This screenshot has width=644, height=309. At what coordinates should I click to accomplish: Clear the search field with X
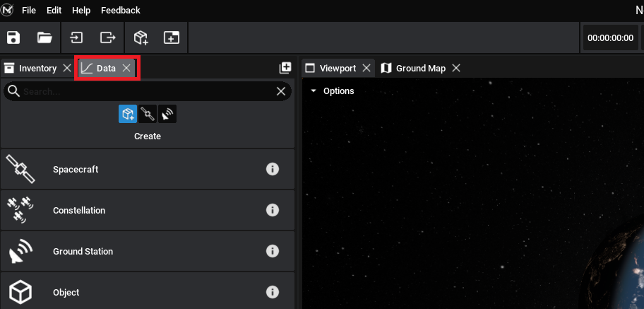click(281, 91)
